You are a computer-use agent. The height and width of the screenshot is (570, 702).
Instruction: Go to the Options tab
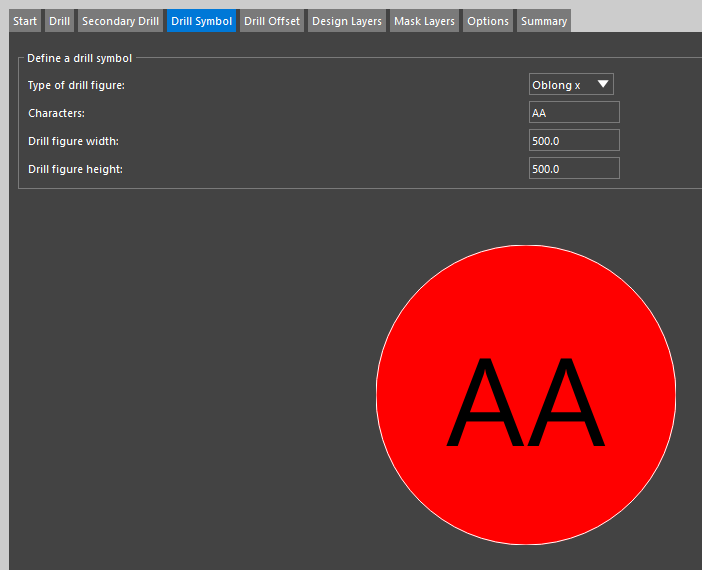[x=488, y=21]
